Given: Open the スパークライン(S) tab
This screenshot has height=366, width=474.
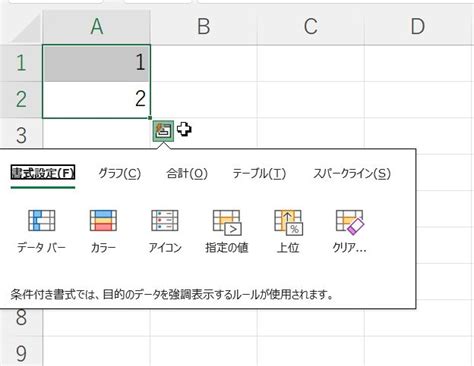Looking at the screenshot, I should pyautogui.click(x=352, y=173).
